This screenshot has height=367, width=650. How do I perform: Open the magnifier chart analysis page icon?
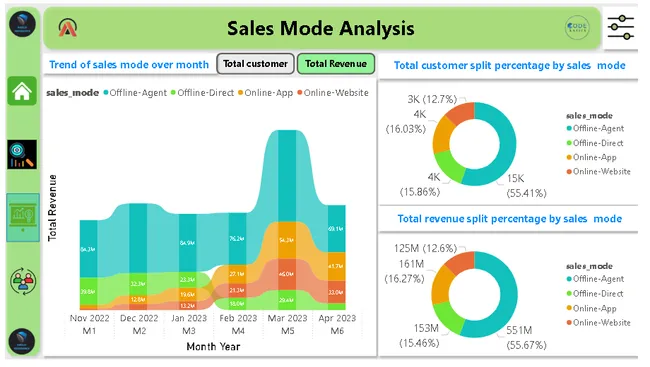pyautogui.click(x=22, y=155)
